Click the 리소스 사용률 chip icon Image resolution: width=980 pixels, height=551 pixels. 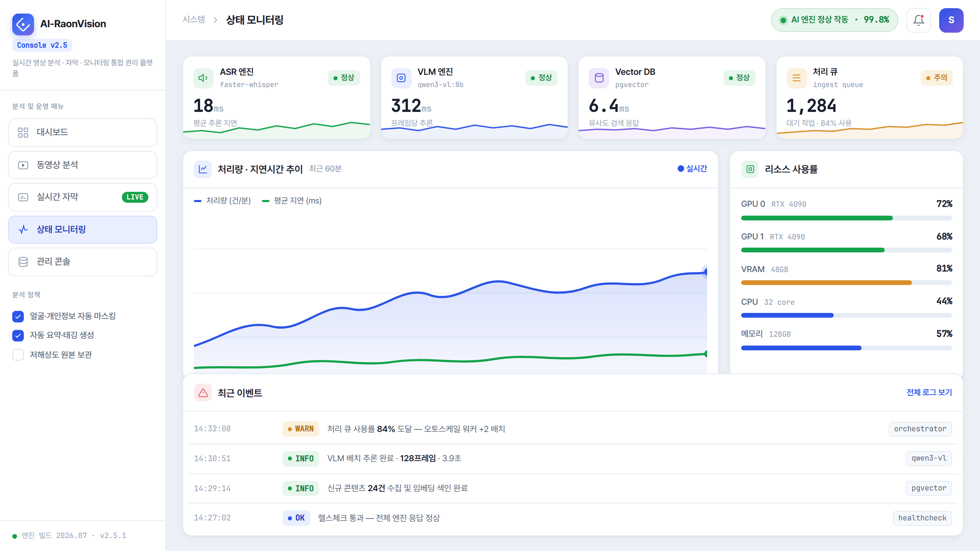click(750, 169)
